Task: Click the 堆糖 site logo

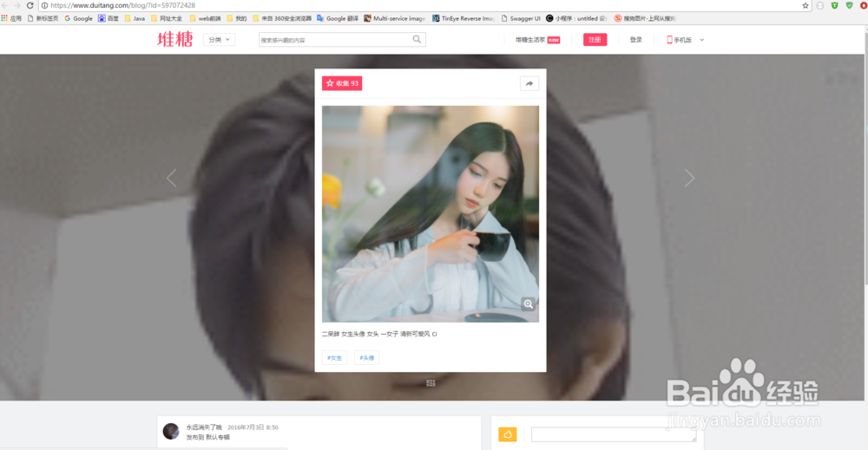Action: 175,39
